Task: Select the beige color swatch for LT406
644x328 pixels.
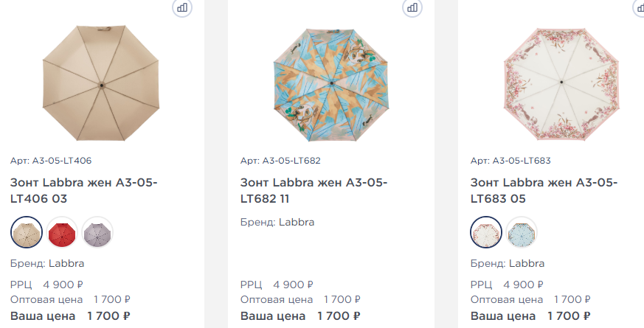Action: point(27,232)
